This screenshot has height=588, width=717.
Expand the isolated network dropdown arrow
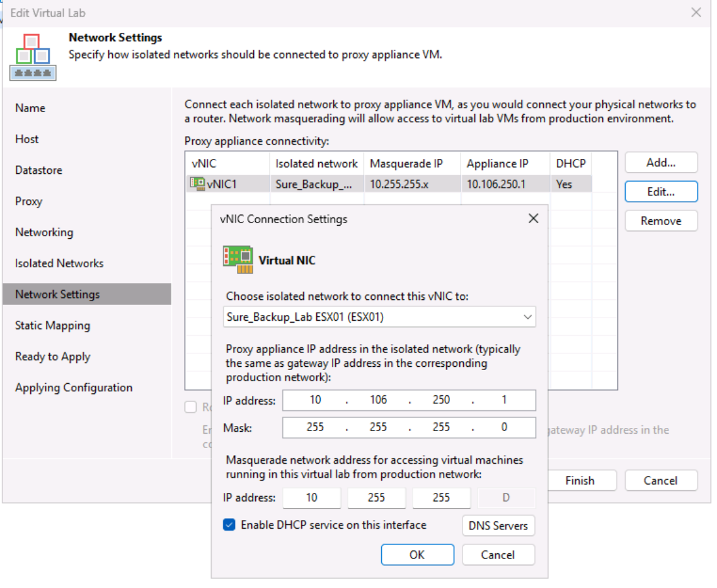click(527, 317)
